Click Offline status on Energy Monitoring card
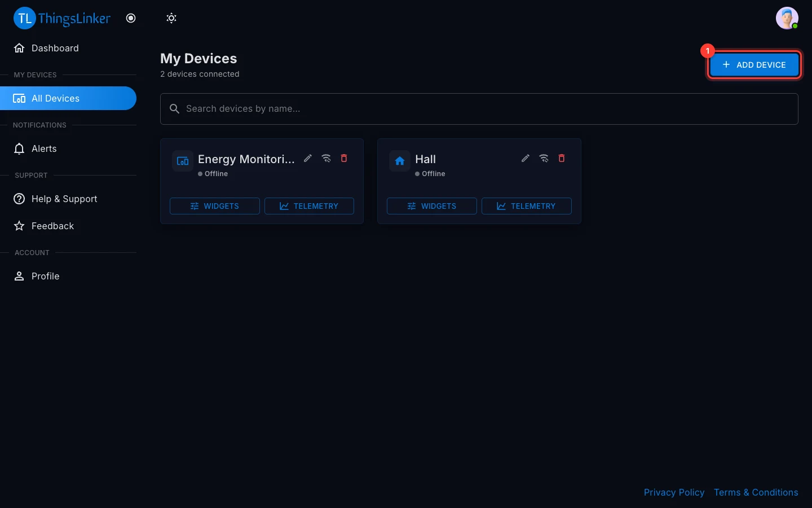The image size is (812, 508). click(x=213, y=174)
